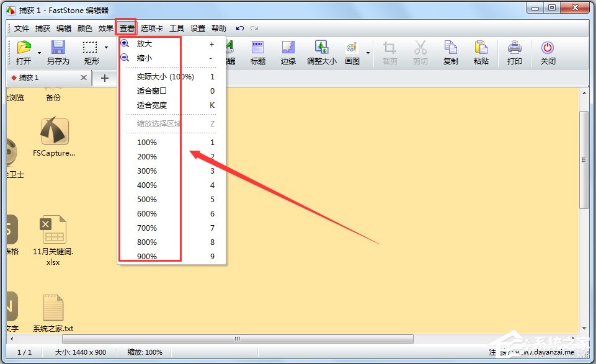Screen dimensions: 596x364
Task: Pick the 100% zoom level entry
Action: click(172, 143)
